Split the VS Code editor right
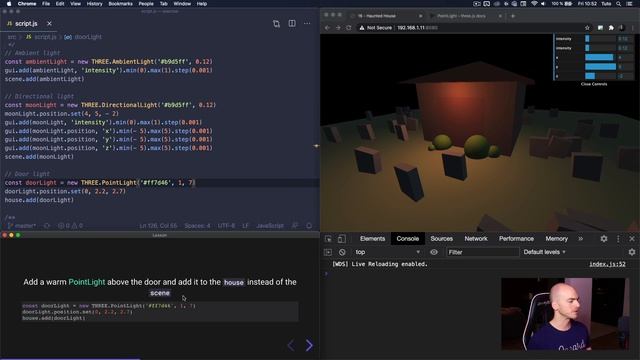The height and width of the screenshot is (360, 640). pyautogui.click(x=292, y=23)
